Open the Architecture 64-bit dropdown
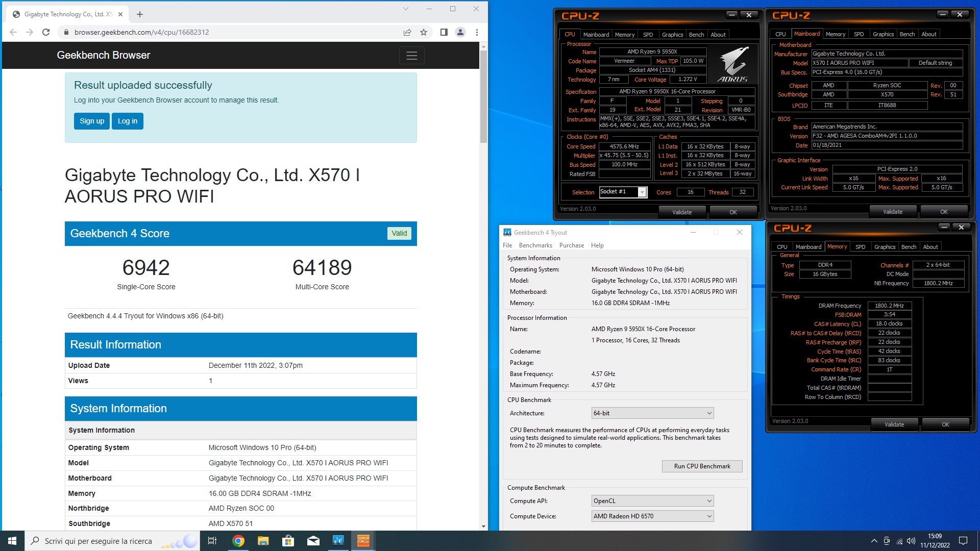 652,413
